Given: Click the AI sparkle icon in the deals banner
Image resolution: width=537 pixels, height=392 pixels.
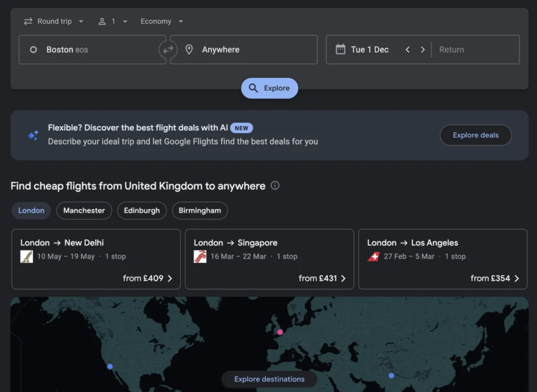Looking at the screenshot, I should click(33, 135).
